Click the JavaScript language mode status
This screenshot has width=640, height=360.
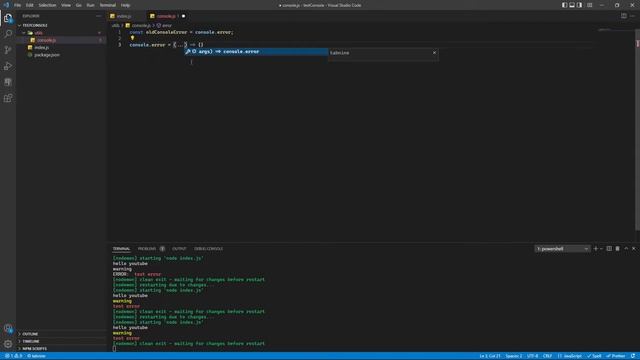coord(570,356)
